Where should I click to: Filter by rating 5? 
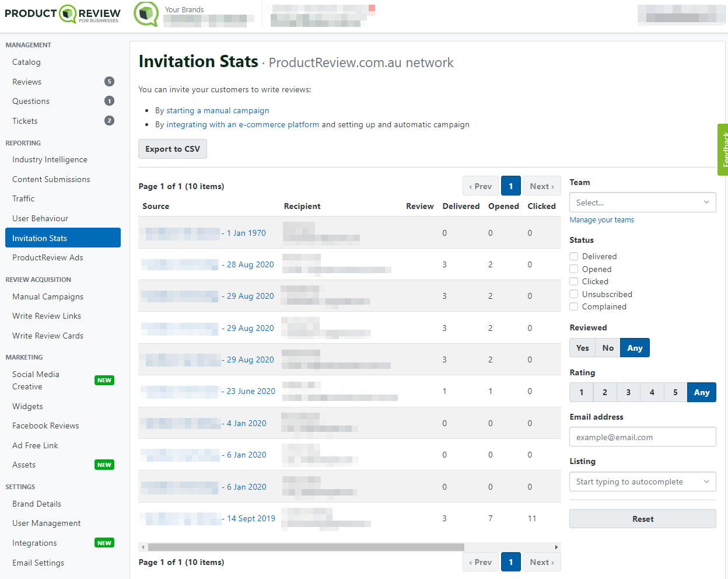coord(675,392)
